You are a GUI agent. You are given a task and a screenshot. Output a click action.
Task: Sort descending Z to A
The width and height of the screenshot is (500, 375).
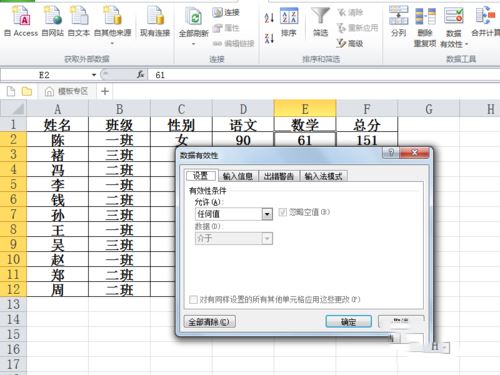coord(269,38)
